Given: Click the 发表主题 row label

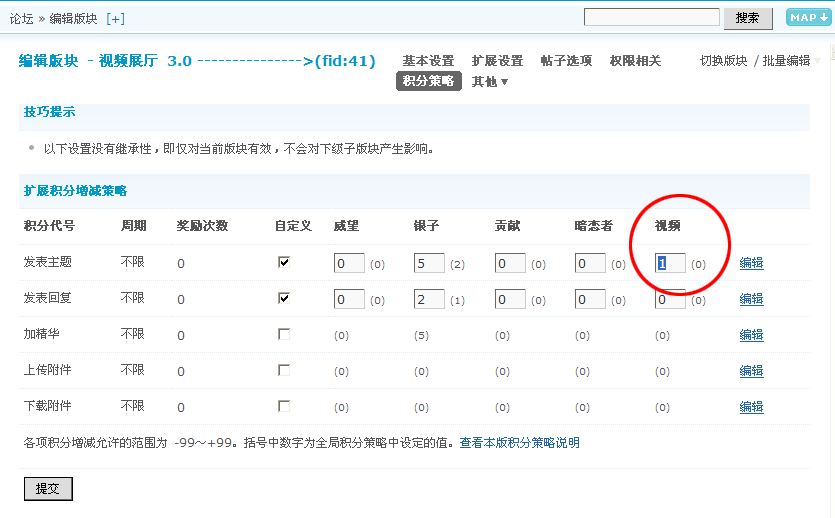Looking at the screenshot, I should pyautogui.click(x=48, y=262).
